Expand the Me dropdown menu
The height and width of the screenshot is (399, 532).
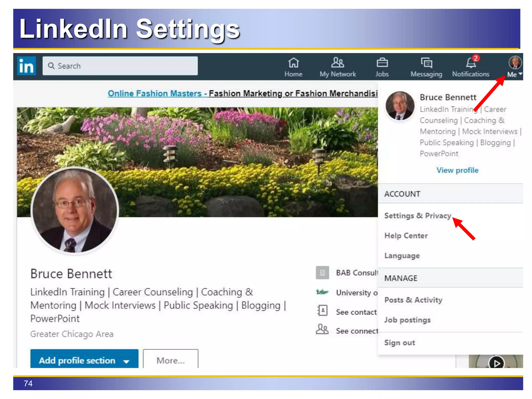pos(515,75)
